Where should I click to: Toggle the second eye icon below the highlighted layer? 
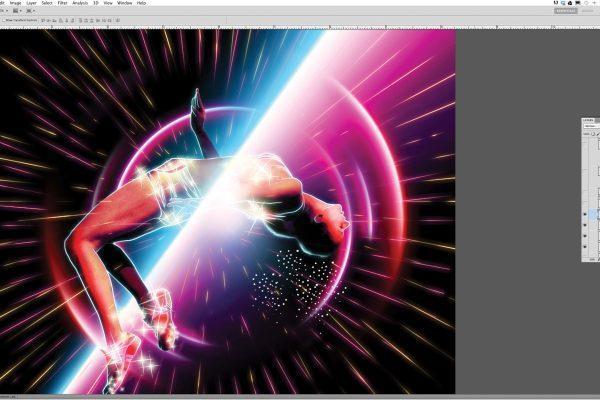(x=585, y=236)
